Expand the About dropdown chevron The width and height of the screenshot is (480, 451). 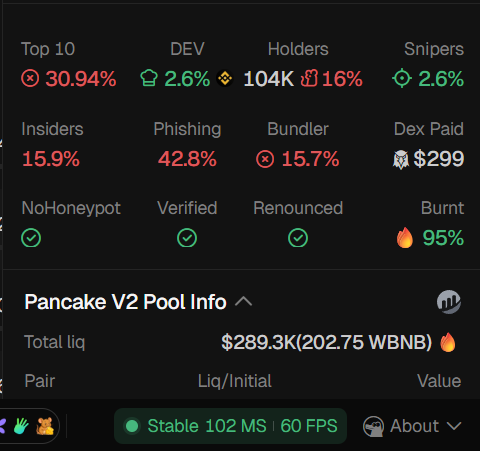pyautogui.click(x=454, y=426)
